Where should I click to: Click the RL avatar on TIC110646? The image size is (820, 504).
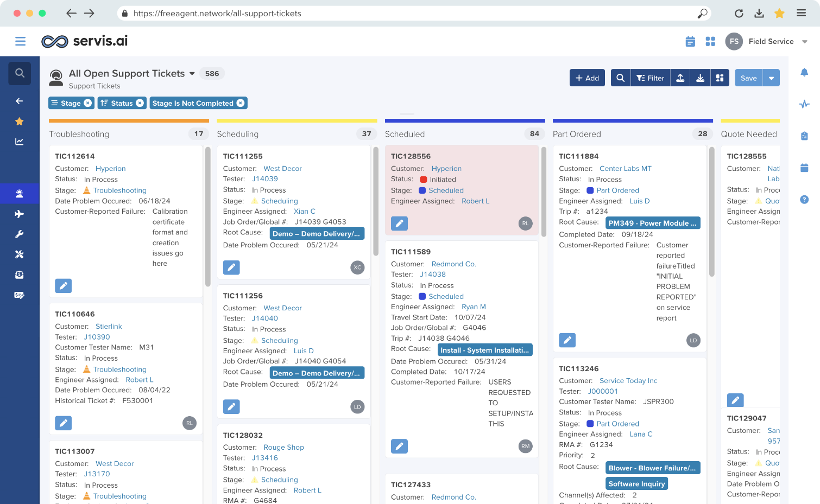click(x=190, y=423)
